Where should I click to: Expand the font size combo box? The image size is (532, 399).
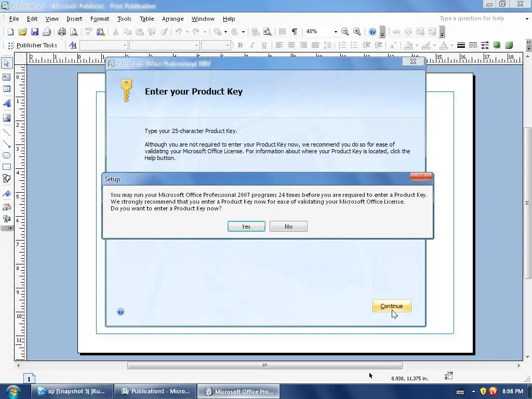coord(228,45)
